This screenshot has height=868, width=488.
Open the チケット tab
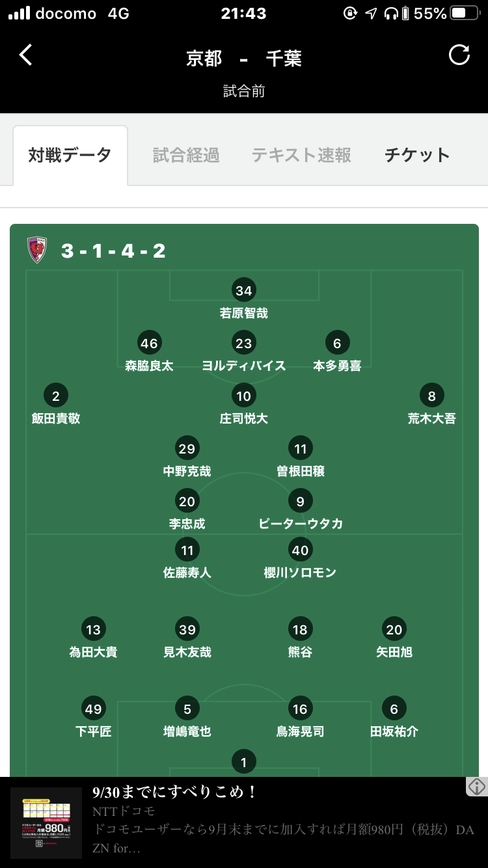[417, 156]
